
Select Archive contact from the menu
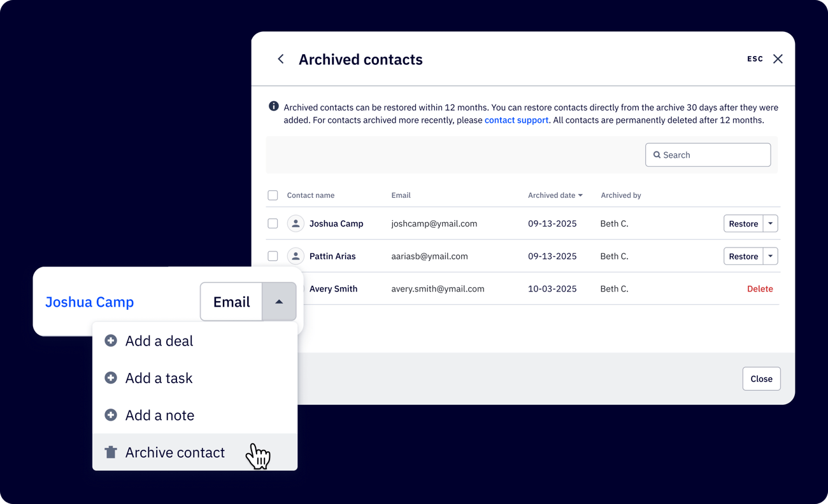click(x=175, y=452)
